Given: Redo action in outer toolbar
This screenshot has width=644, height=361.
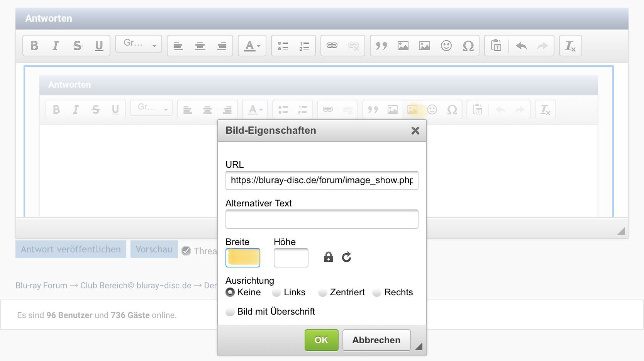Looking at the screenshot, I should click(542, 46).
